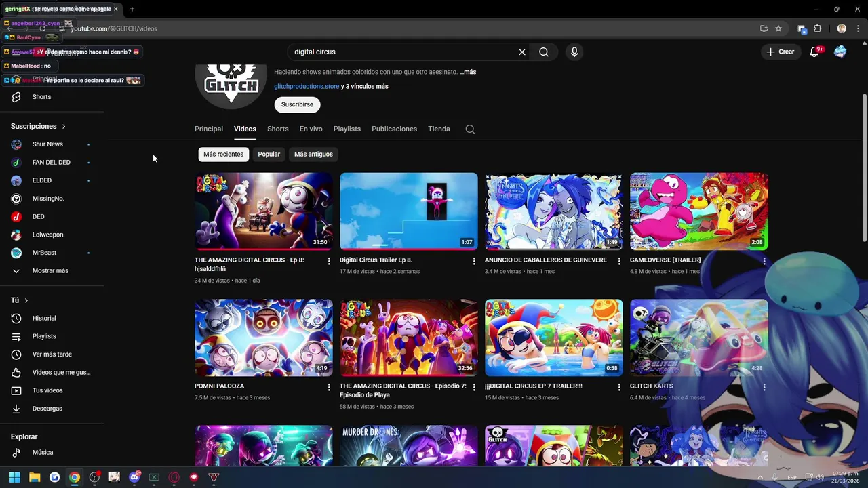Open the Publicaciones tab
This screenshot has width=868, height=488.
pyautogui.click(x=394, y=129)
